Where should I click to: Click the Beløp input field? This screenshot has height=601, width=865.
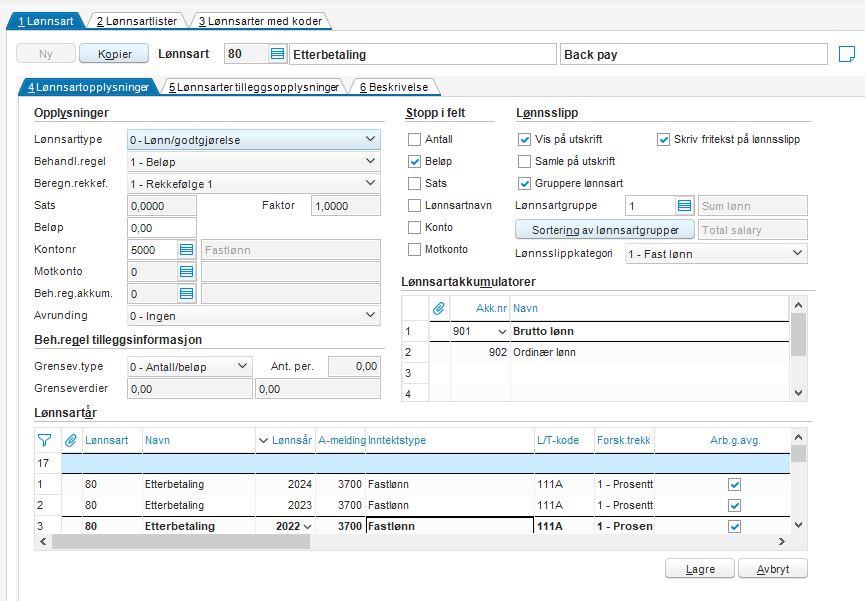pos(162,228)
